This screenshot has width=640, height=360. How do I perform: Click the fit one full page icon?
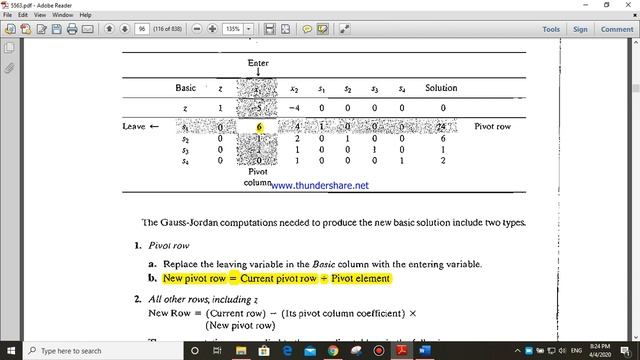[285, 29]
